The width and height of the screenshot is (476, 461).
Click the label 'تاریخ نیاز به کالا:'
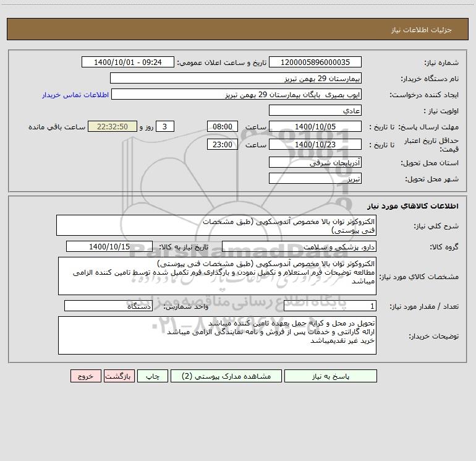point(184,247)
